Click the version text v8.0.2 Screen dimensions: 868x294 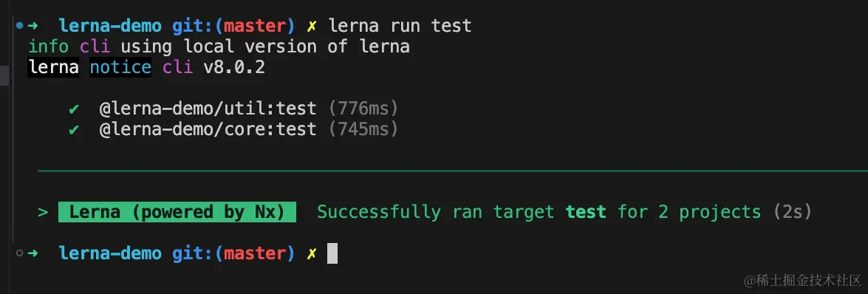click(234, 67)
